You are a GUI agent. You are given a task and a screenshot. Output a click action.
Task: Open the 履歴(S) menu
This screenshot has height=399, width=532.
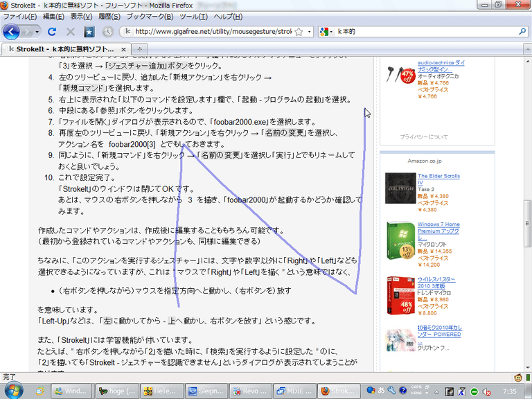(x=109, y=17)
